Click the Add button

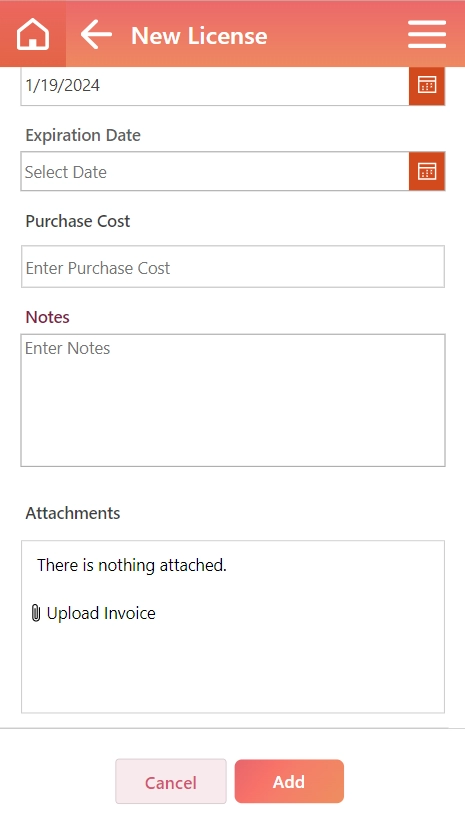pyautogui.click(x=289, y=782)
